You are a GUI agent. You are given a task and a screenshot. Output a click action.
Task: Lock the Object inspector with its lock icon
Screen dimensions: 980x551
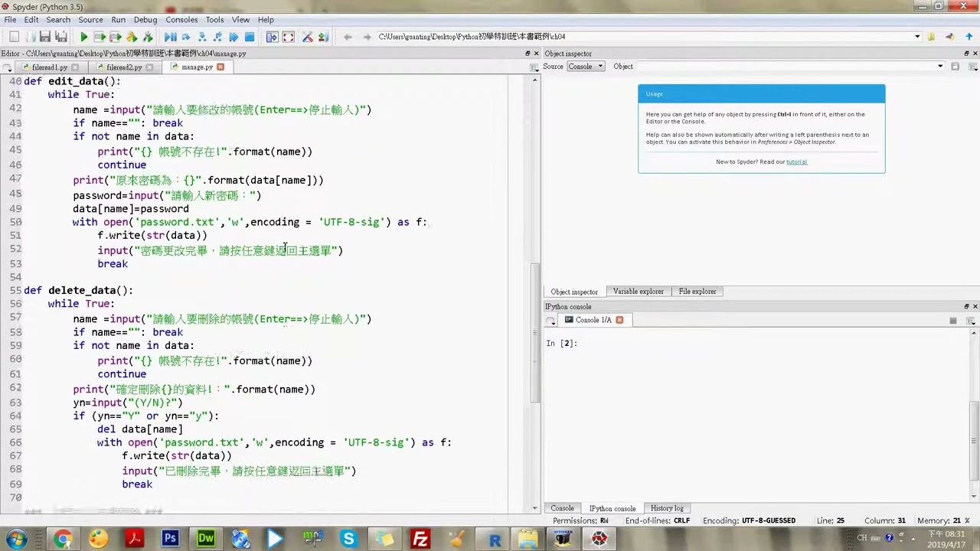[955, 67]
